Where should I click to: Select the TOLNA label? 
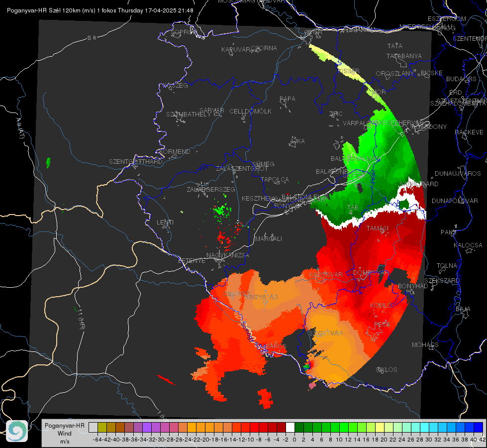[x=447, y=266]
